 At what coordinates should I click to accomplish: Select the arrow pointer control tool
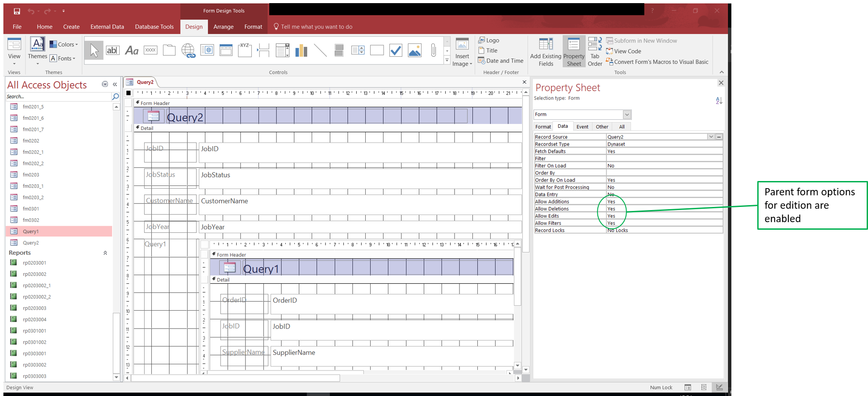tap(94, 51)
